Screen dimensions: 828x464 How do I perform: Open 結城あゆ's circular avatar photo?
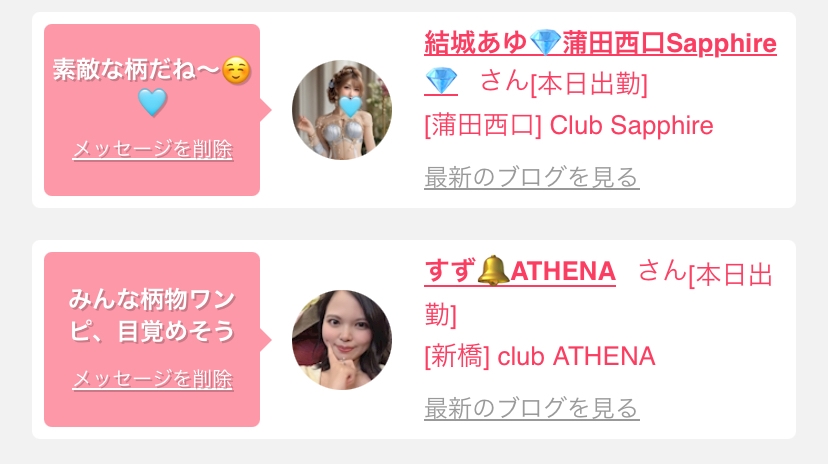point(342,110)
